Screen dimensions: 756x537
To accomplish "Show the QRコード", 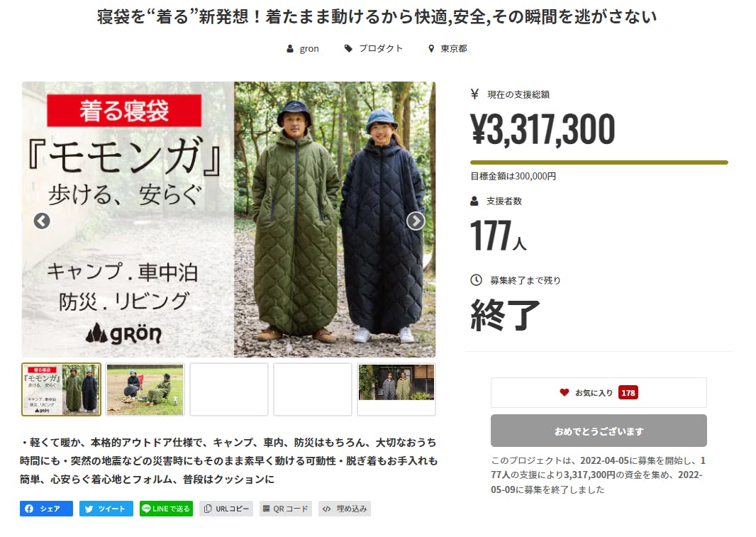I will [x=285, y=509].
